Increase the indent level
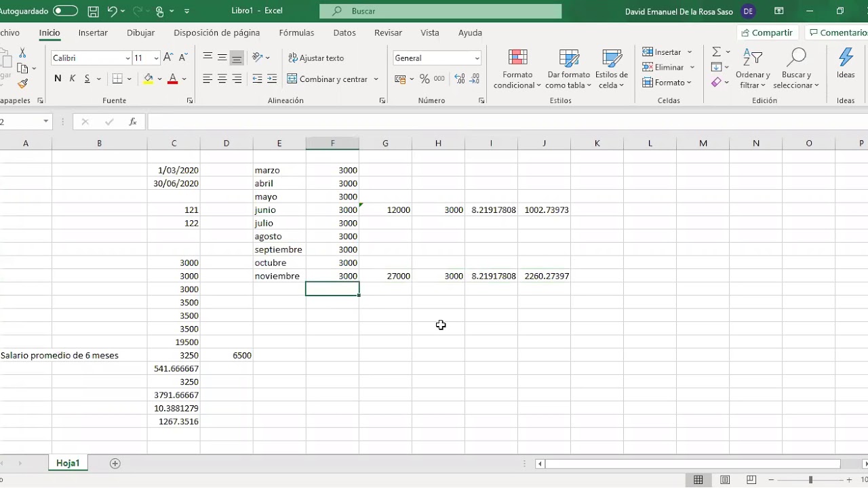 (x=272, y=79)
